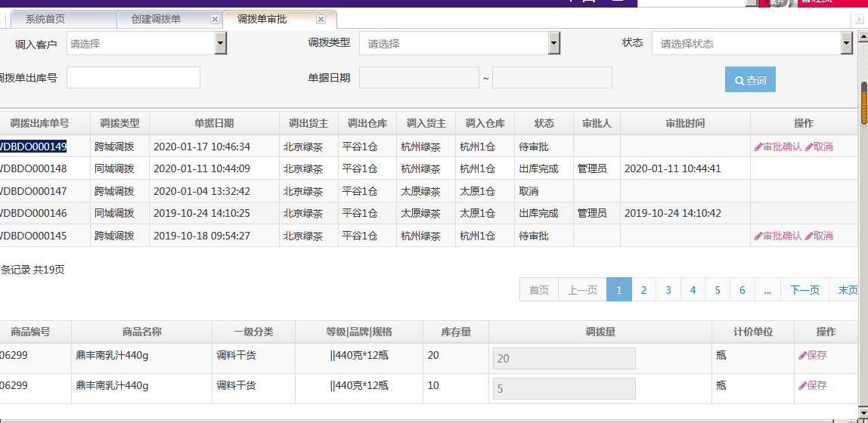Click the 单据日期 end date field
The width and height of the screenshot is (868, 423).
tap(552, 77)
